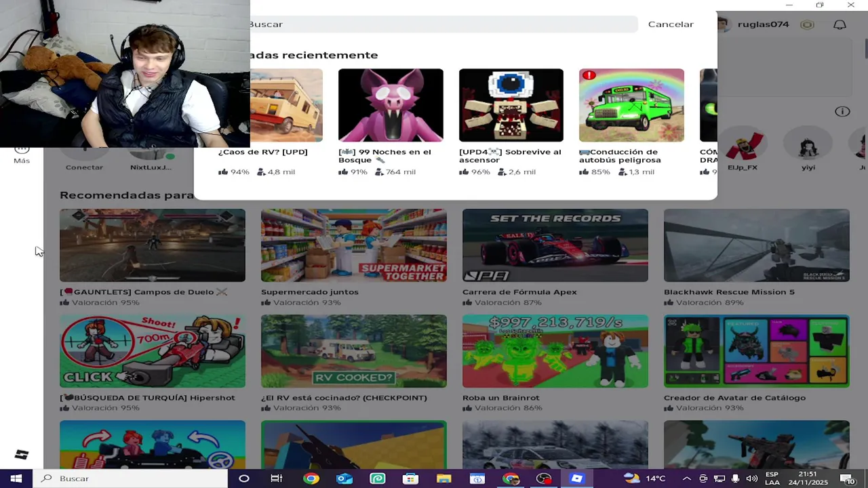Click 'Creador de Avatar de Catálogo' title
The image size is (868, 488).
click(734, 398)
